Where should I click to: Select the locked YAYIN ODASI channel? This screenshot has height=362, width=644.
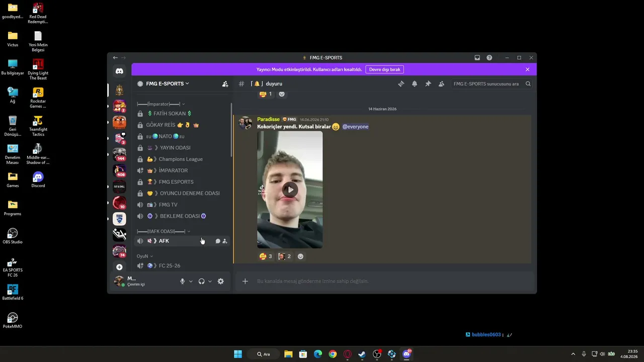coord(183,148)
